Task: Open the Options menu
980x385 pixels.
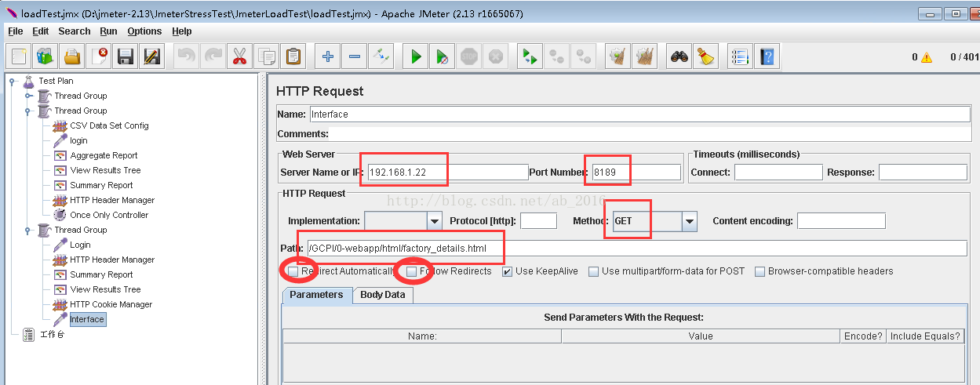Action: pyautogui.click(x=144, y=31)
